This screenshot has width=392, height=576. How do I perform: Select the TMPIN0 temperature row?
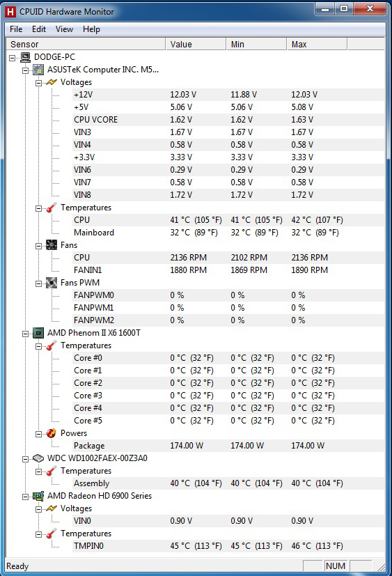(228, 546)
